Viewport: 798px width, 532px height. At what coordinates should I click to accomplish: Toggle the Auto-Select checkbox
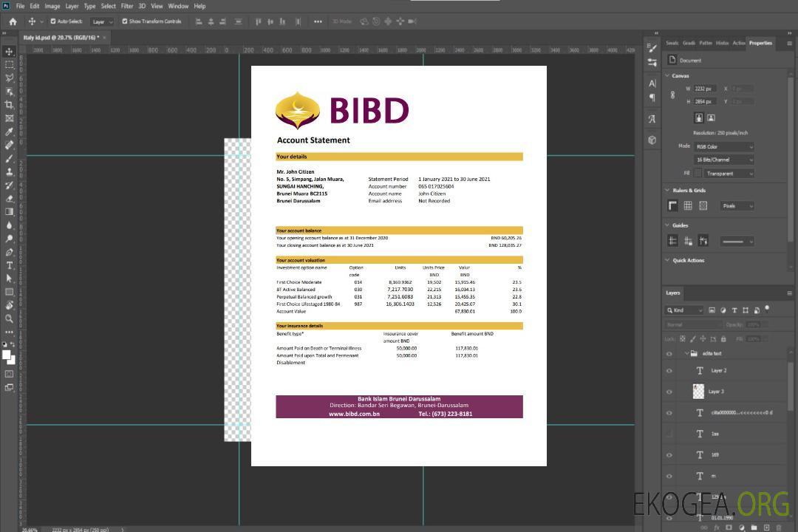53,21
